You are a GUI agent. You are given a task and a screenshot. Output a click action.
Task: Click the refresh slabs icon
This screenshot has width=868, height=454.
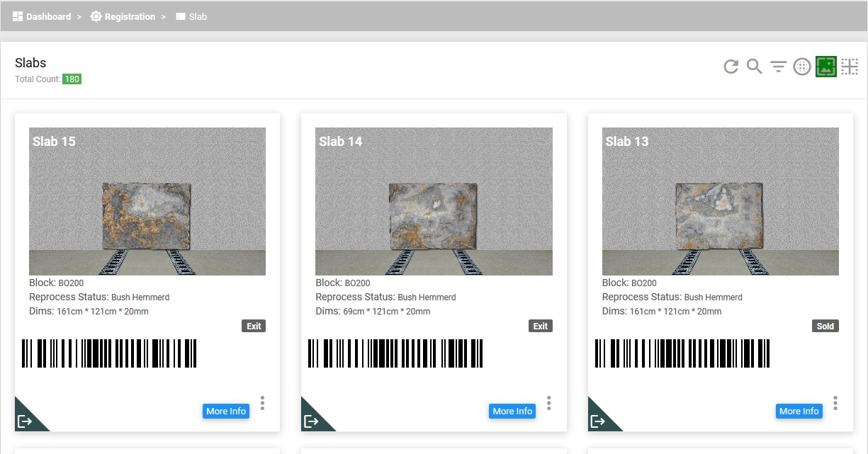pyautogui.click(x=731, y=67)
